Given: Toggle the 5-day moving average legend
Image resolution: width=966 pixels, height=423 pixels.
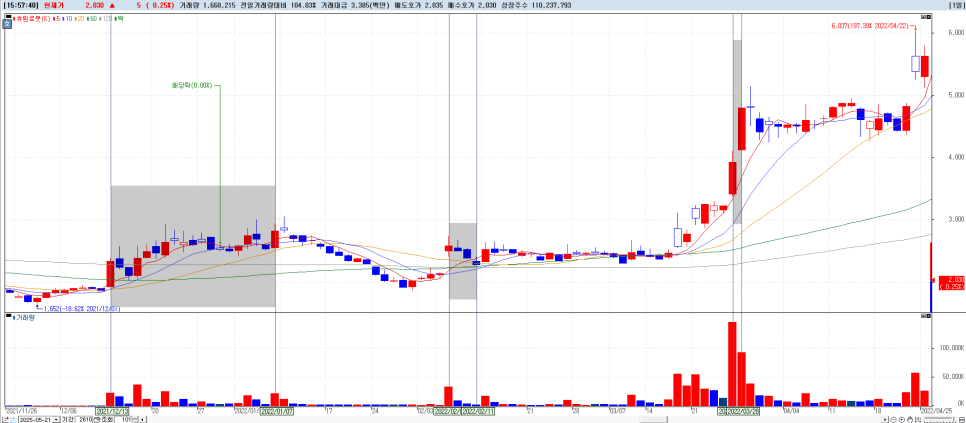Looking at the screenshot, I should [56, 18].
